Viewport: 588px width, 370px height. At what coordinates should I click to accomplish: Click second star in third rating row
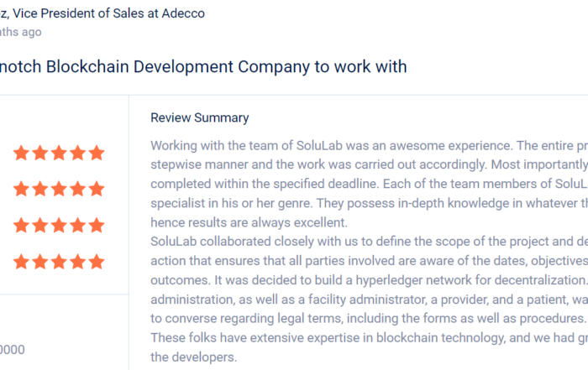(x=40, y=225)
